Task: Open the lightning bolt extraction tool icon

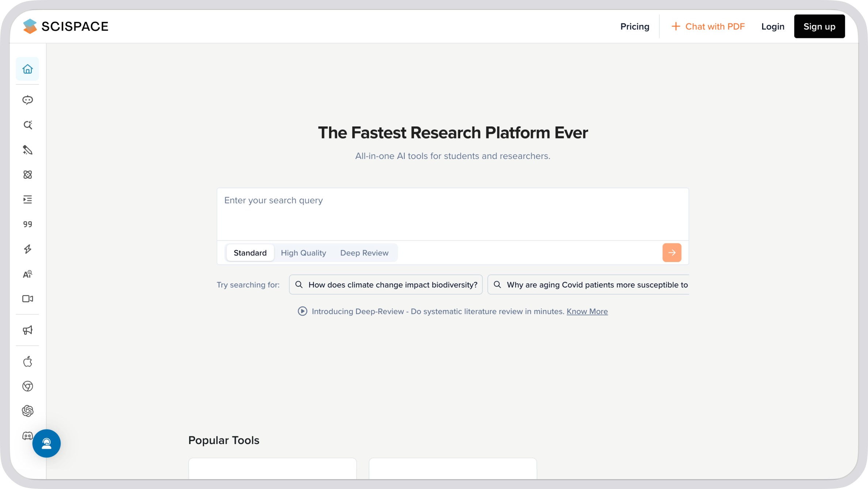Action: pyautogui.click(x=27, y=249)
